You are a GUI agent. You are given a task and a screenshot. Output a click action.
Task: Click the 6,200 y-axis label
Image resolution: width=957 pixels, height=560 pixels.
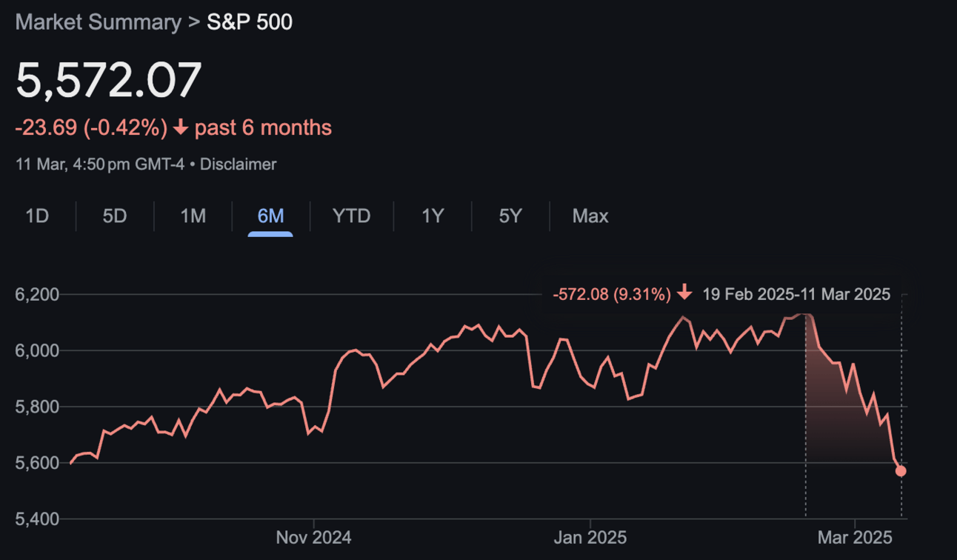[37, 295]
